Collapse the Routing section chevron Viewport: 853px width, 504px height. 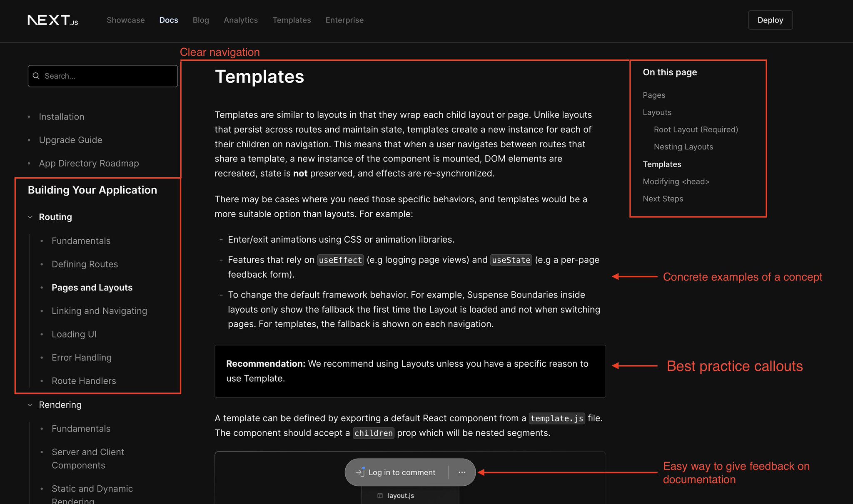(30, 217)
